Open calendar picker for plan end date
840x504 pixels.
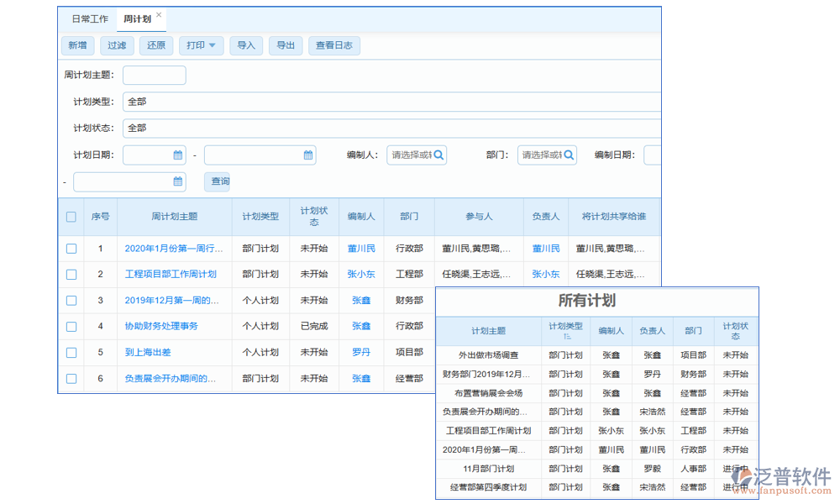tap(308, 155)
